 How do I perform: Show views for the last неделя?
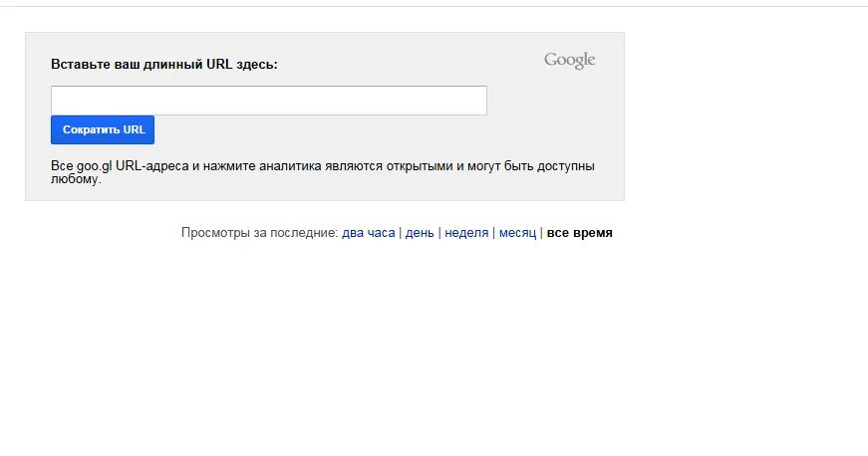466,233
